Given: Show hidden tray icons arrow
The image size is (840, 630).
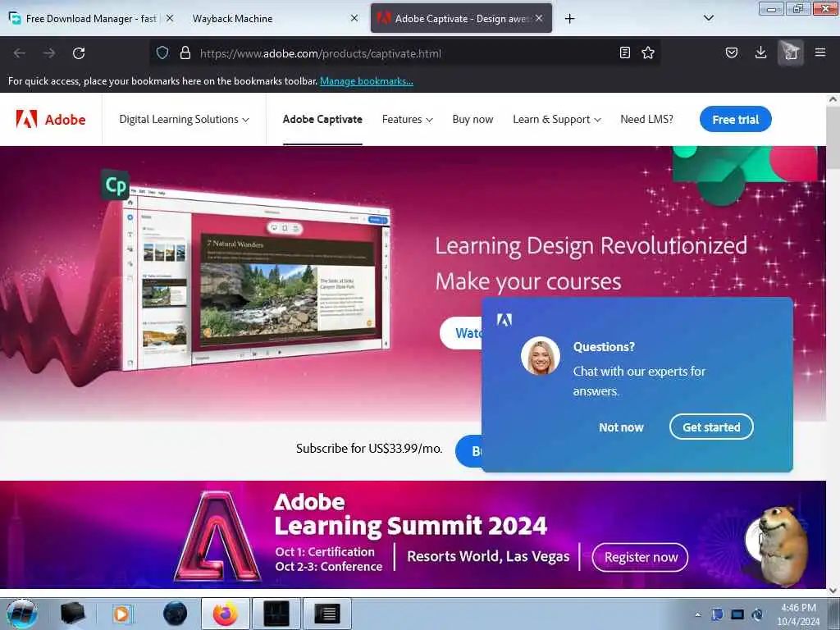Looking at the screenshot, I should (x=697, y=614).
